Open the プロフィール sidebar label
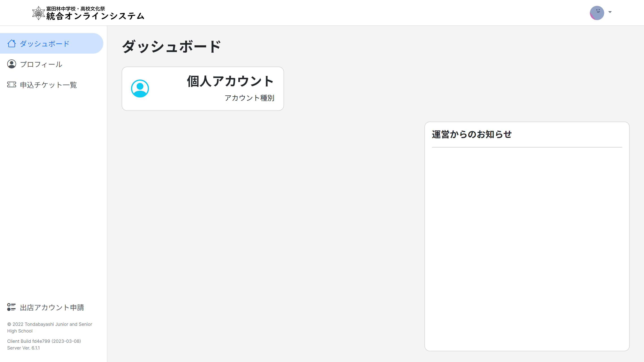Viewport: 644px width, 362px height. (41, 64)
